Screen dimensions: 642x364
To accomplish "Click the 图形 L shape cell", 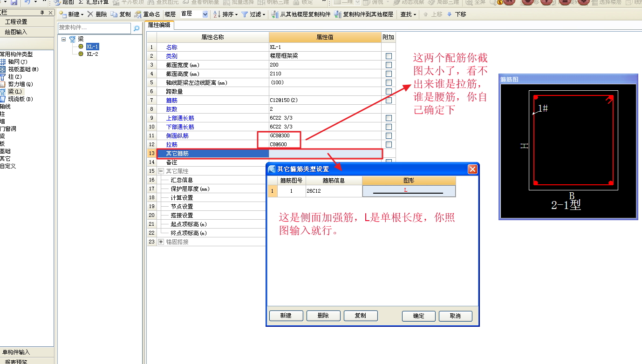I will (409, 191).
